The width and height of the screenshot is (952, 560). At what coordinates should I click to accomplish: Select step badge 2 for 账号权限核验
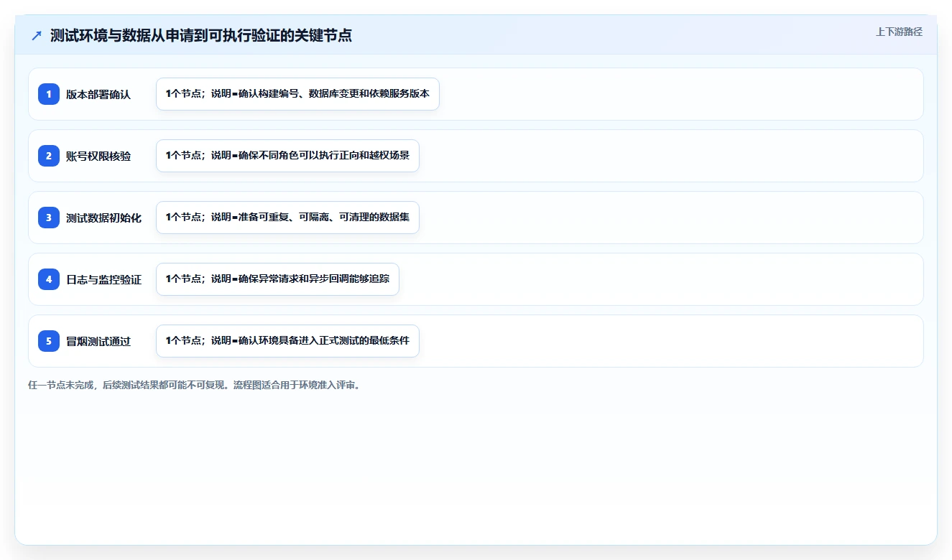(49, 156)
